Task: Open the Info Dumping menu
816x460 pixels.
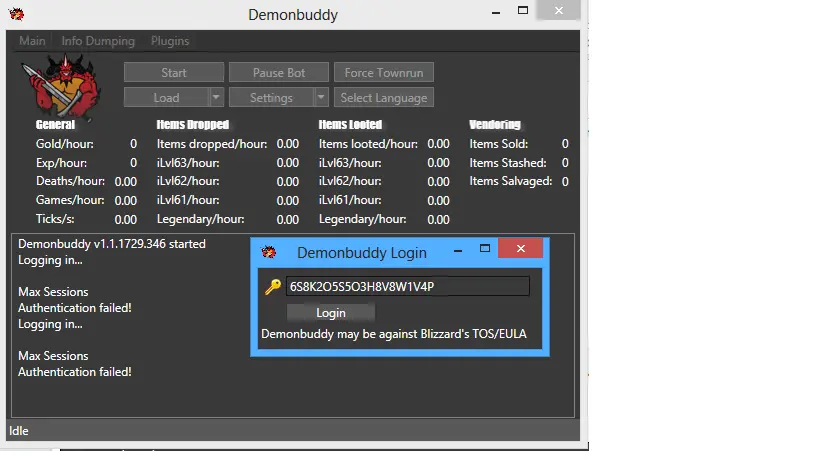Action: click(x=98, y=41)
